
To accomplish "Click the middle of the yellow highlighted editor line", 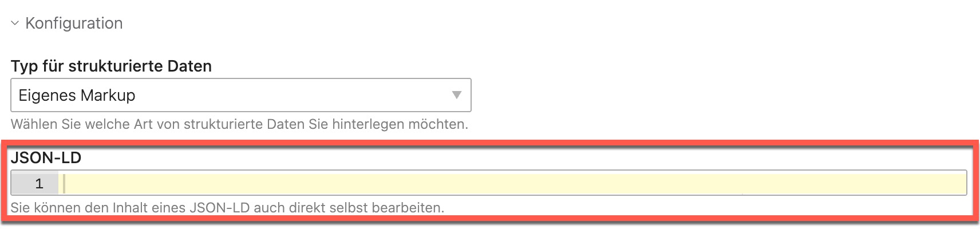I will click(x=513, y=184).
